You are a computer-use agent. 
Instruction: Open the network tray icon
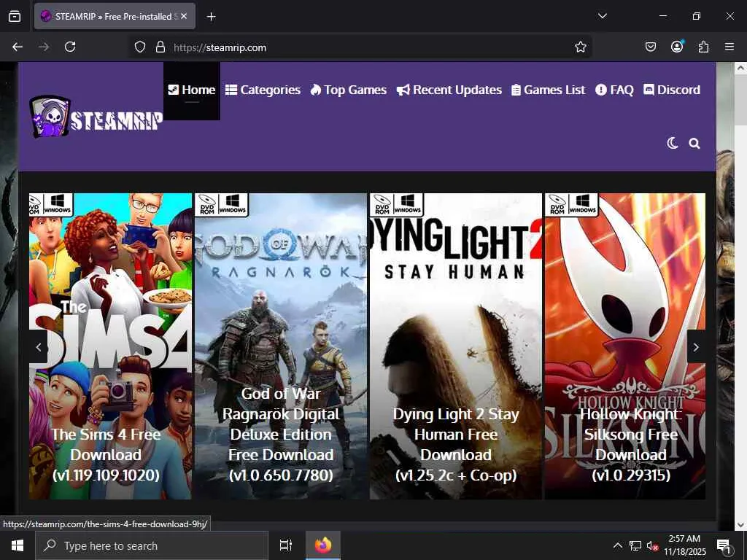point(635,545)
